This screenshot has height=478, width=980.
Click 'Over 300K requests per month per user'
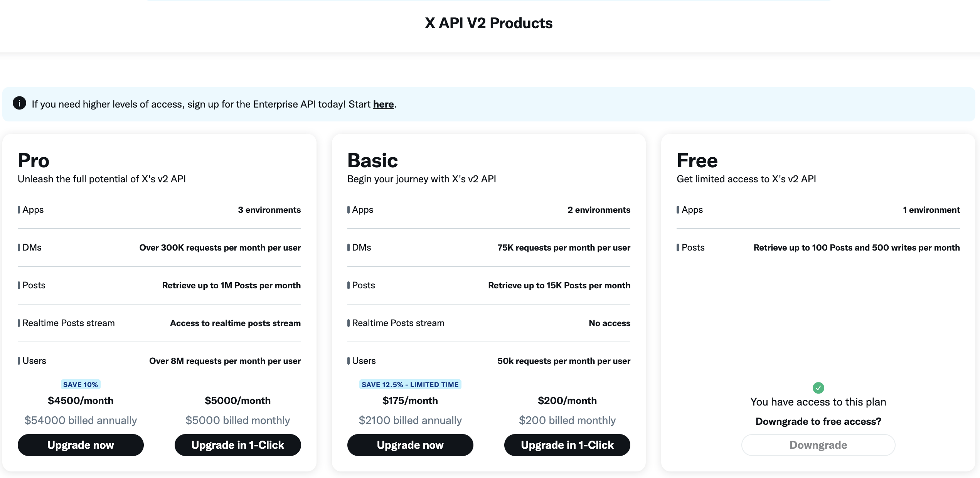click(220, 247)
